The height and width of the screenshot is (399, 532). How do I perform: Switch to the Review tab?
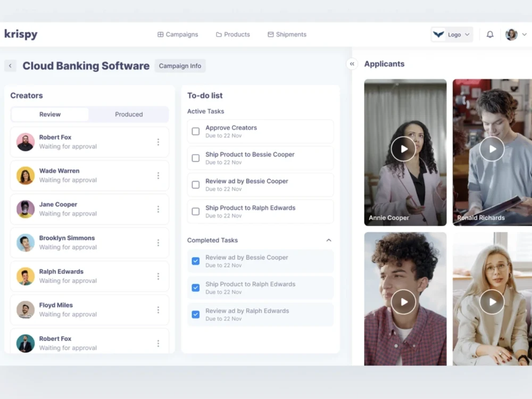[x=50, y=114]
